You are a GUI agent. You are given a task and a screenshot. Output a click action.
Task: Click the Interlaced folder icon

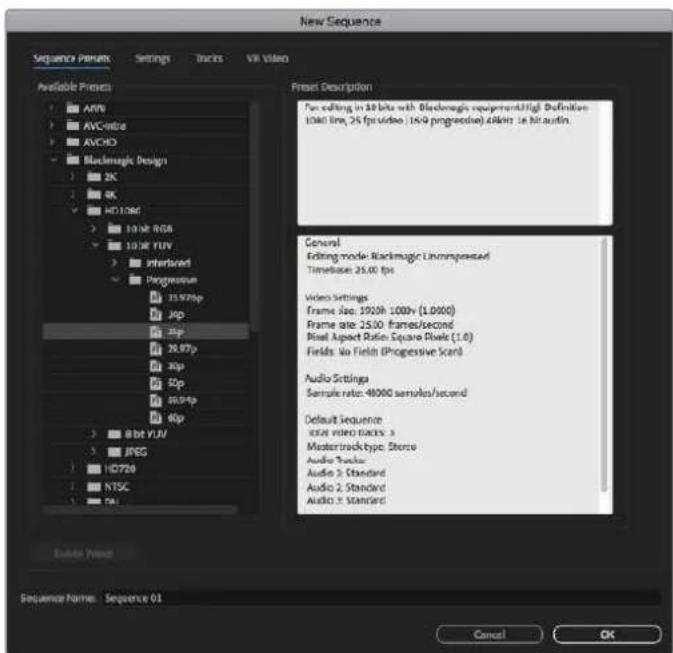coord(135,263)
